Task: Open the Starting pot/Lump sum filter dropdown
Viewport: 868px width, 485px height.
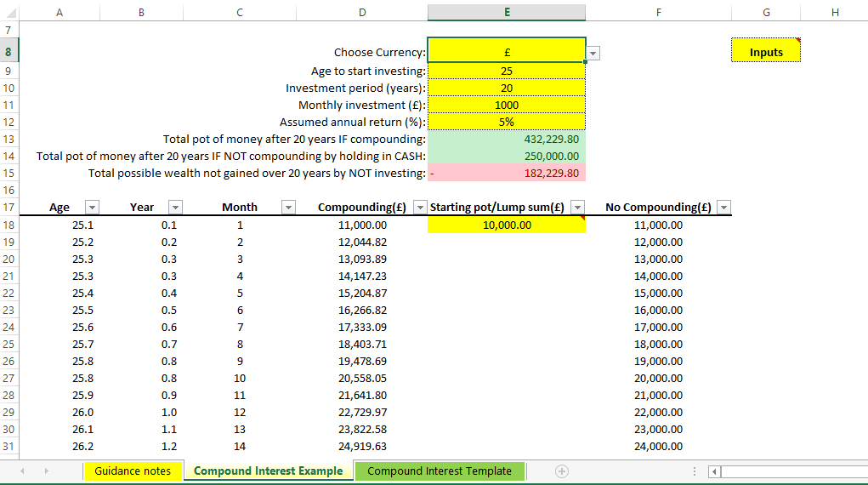Action: [x=577, y=207]
